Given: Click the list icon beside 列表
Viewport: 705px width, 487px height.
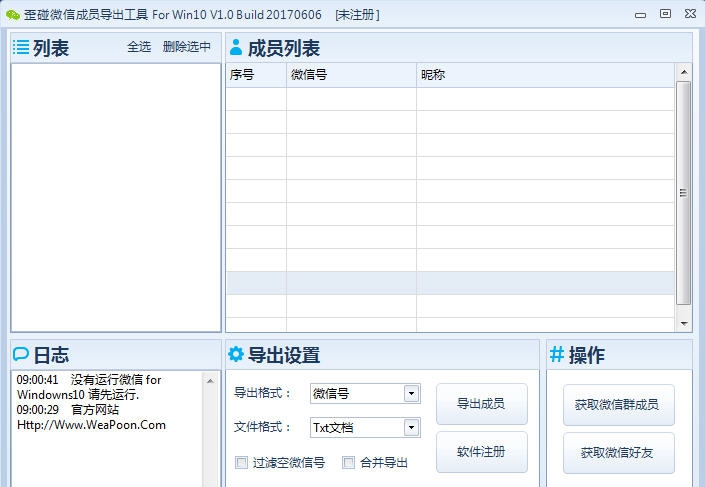Looking at the screenshot, I should [21, 47].
